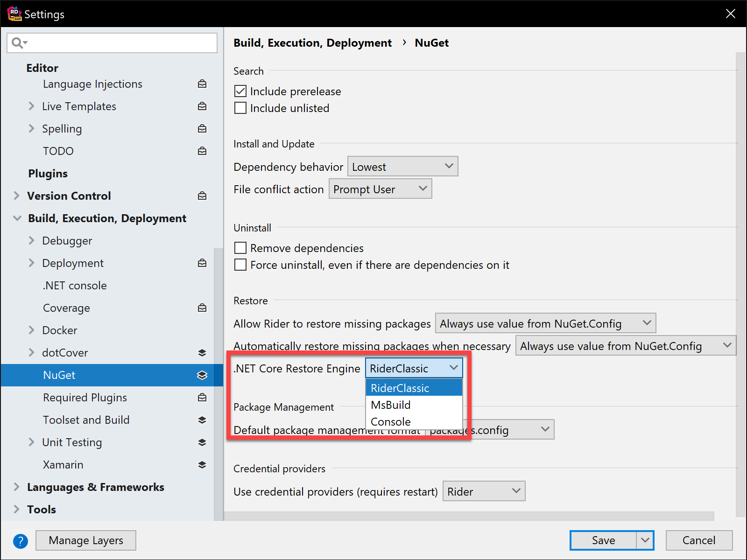Click layer icon beside Deployment
747x560 pixels.
coord(202,263)
